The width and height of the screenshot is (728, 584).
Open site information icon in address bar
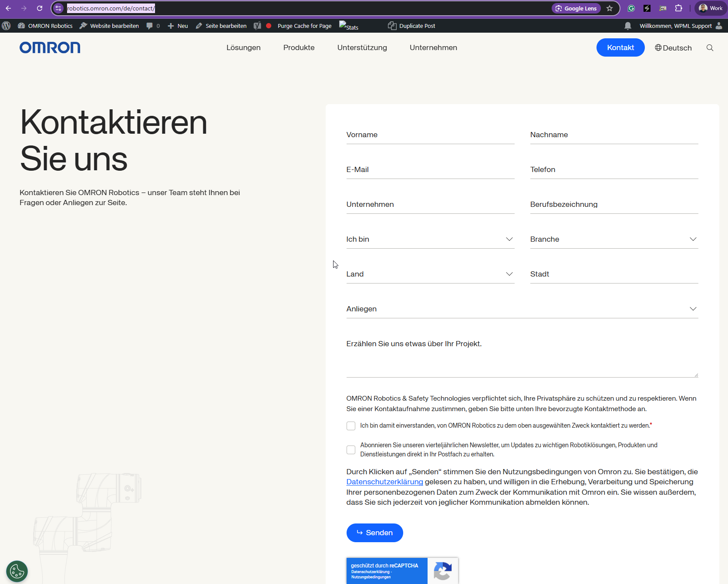coord(58,8)
